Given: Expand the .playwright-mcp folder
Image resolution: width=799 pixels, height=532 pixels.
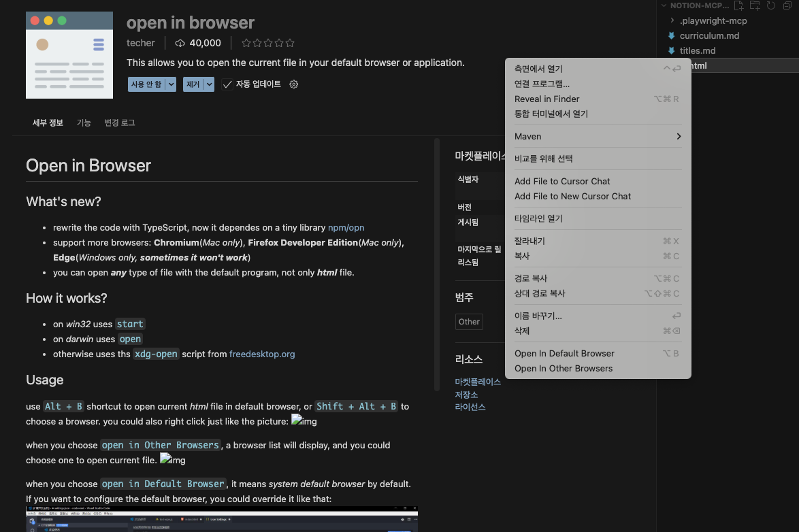Looking at the screenshot, I should pyautogui.click(x=672, y=20).
